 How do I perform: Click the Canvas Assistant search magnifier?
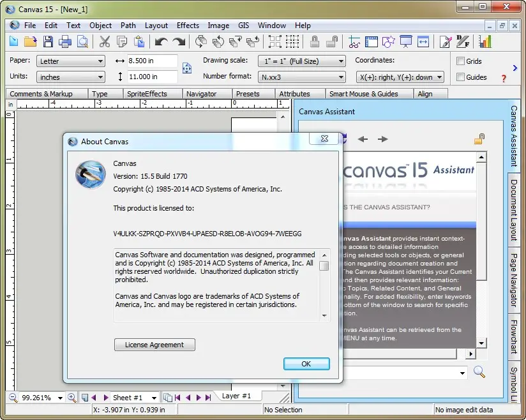point(479,371)
